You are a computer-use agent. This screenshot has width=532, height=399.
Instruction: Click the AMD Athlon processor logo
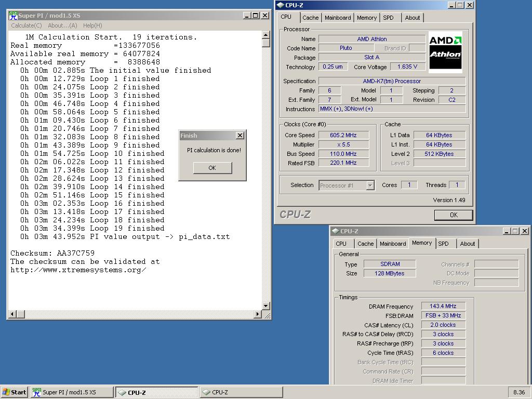click(445, 52)
